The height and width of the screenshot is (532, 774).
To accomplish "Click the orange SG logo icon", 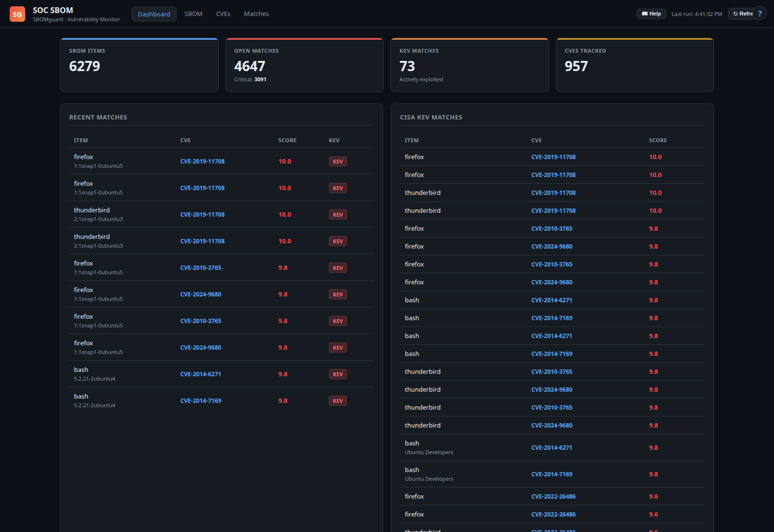I will (x=17, y=14).
